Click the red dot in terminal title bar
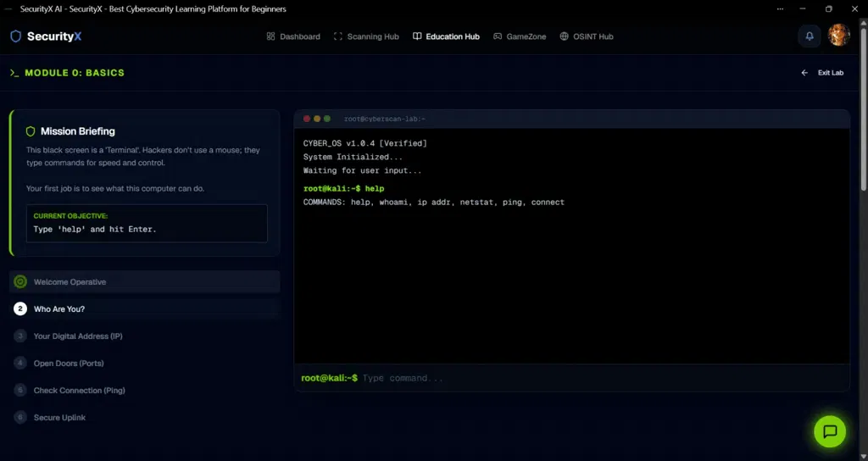 (307, 119)
